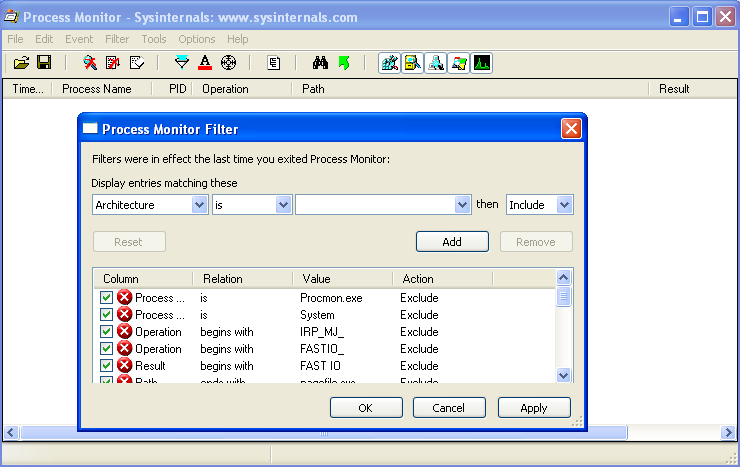The width and height of the screenshot is (740, 467).
Task: Click the Action header in filter list
Action: coord(443,279)
